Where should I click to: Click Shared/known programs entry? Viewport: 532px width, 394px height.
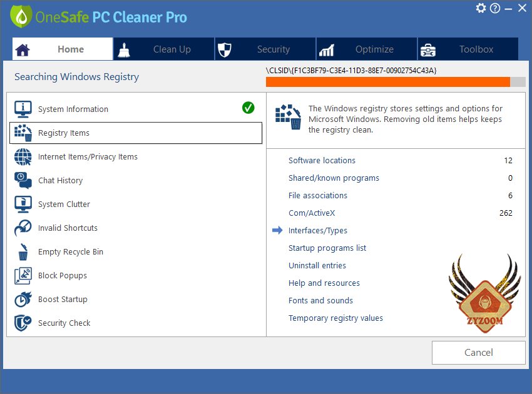click(x=334, y=178)
